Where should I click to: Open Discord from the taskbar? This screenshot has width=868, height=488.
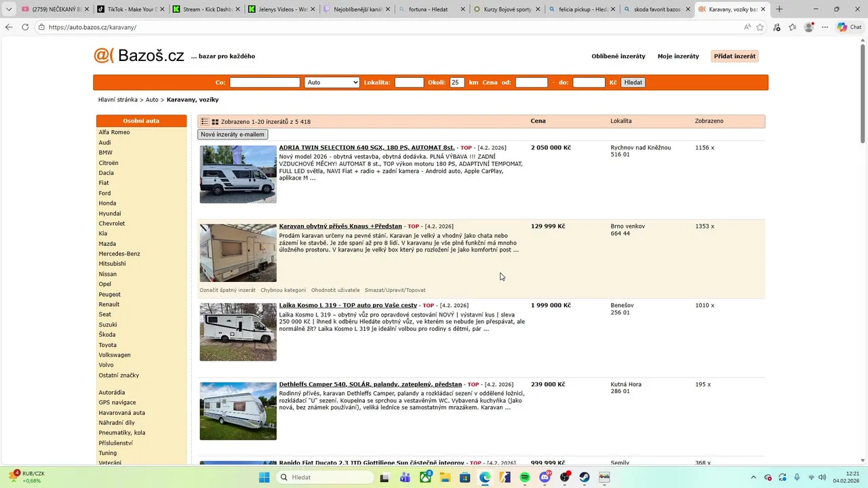(545, 477)
